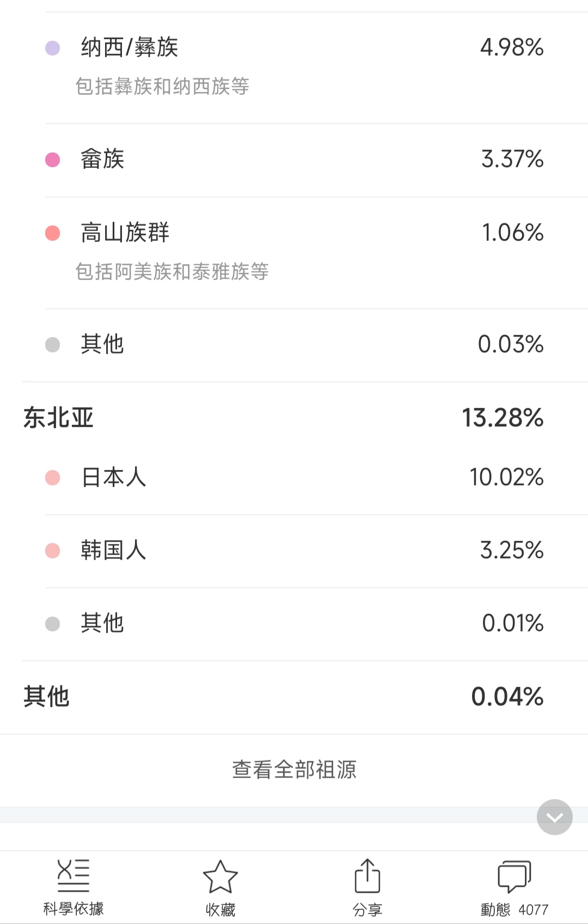Screen dimensions: 588x924
Task: Tap the 4077 comment count
Action: click(x=534, y=909)
